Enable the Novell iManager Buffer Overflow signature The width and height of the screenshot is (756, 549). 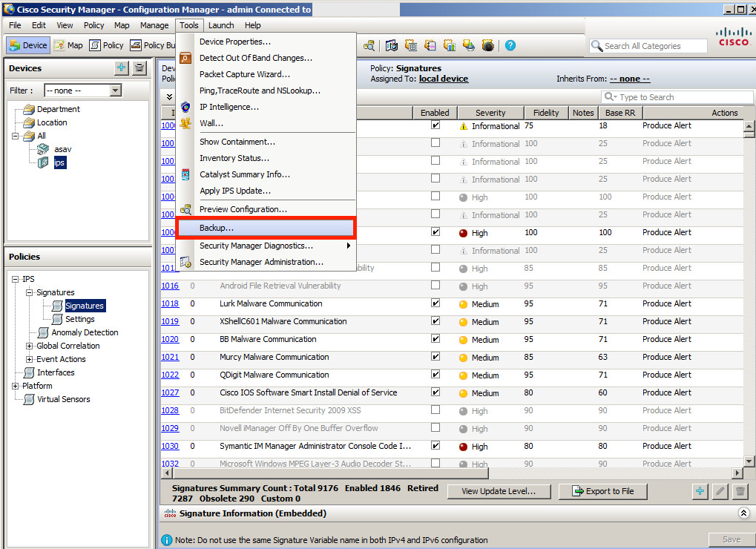tap(435, 427)
